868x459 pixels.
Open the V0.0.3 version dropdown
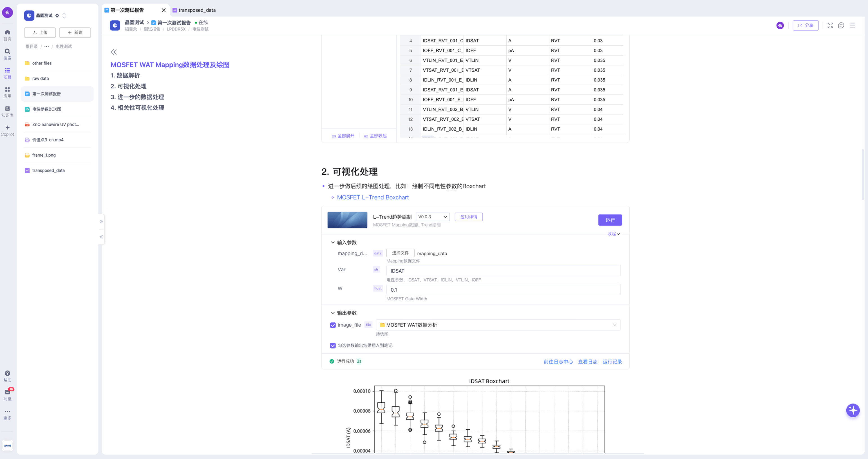(433, 217)
